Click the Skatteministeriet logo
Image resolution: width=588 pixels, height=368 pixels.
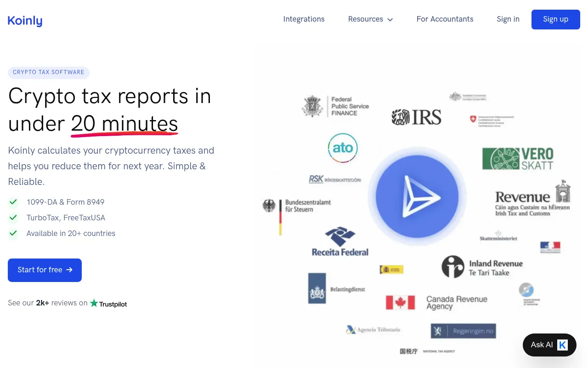(x=498, y=236)
